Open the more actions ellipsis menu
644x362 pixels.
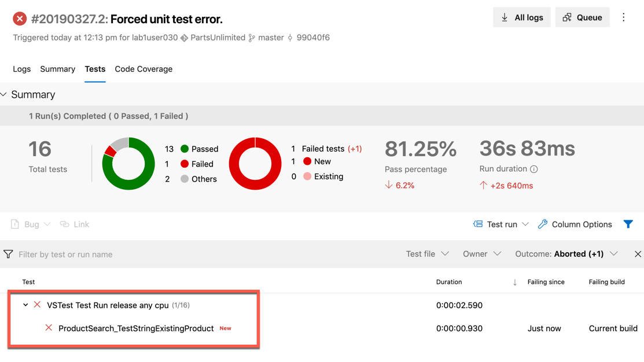(623, 17)
